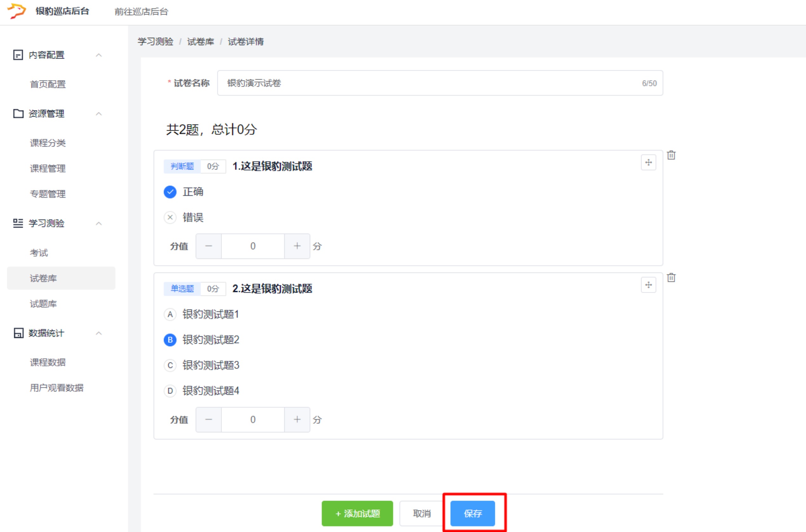806x532 pixels.
Task: Click the 资源管理 folder icon
Action: 18,114
